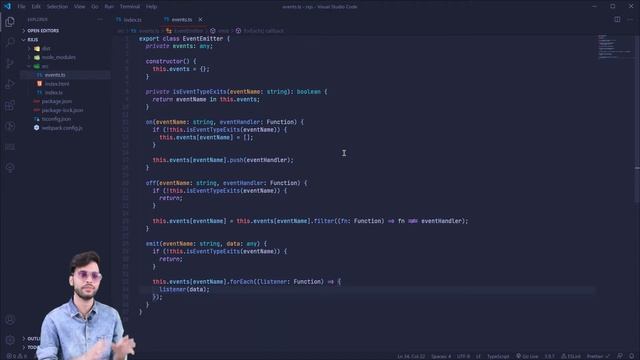
Task: Click the code minimap preview
Action: pyautogui.click(x=614, y=47)
